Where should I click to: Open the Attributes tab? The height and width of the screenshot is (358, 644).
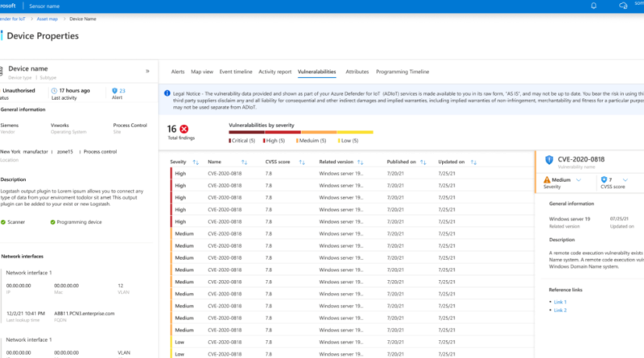pyautogui.click(x=357, y=72)
